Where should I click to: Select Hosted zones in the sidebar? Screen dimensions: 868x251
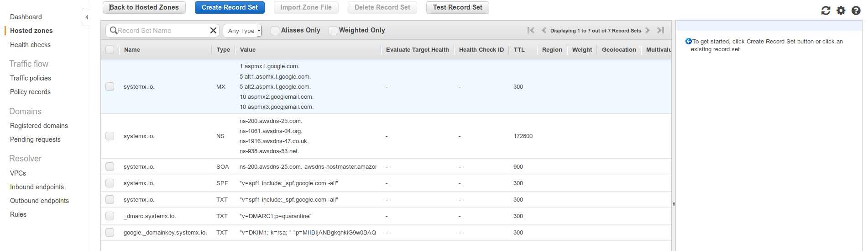[x=31, y=31]
